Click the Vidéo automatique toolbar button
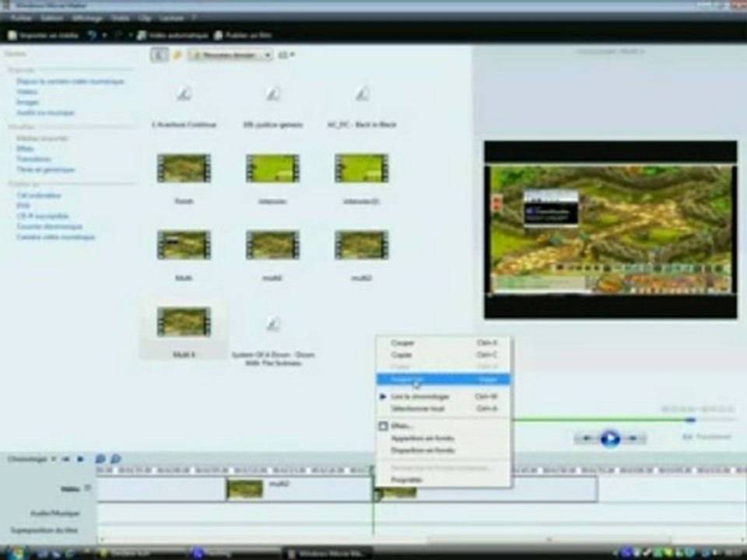Screen dimensions: 747x560 (x=173, y=35)
